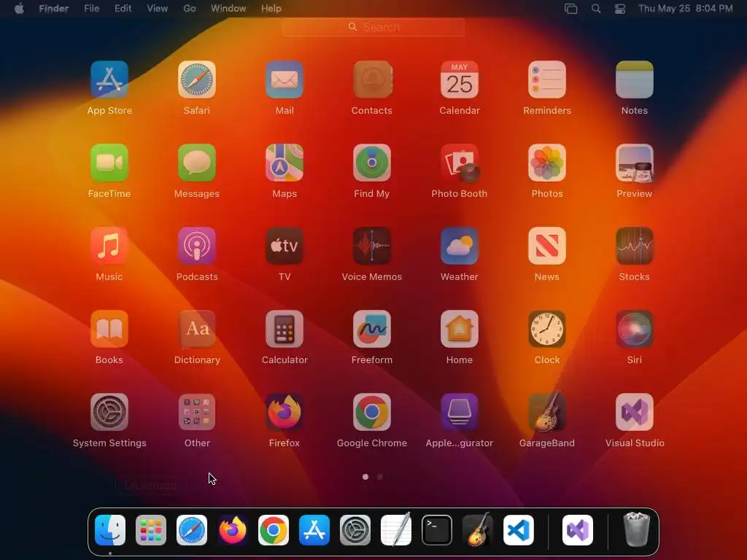
Task: Open Calendar showing May 25
Action: coord(460,79)
